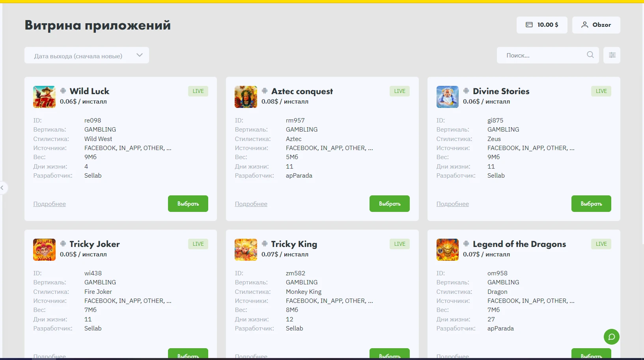Image resolution: width=644 pixels, height=360 pixels.
Task: Click the Divine Stories app thumbnail
Action: 448,97
